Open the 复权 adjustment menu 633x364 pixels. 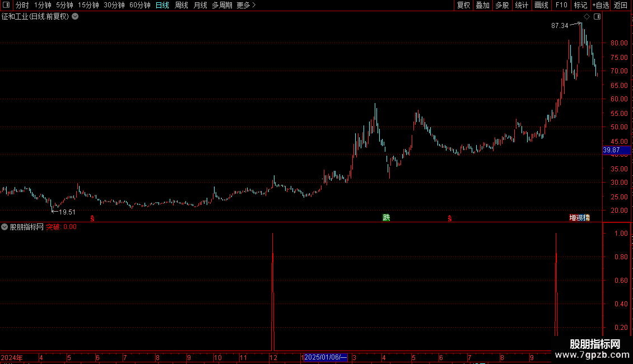[463, 5]
